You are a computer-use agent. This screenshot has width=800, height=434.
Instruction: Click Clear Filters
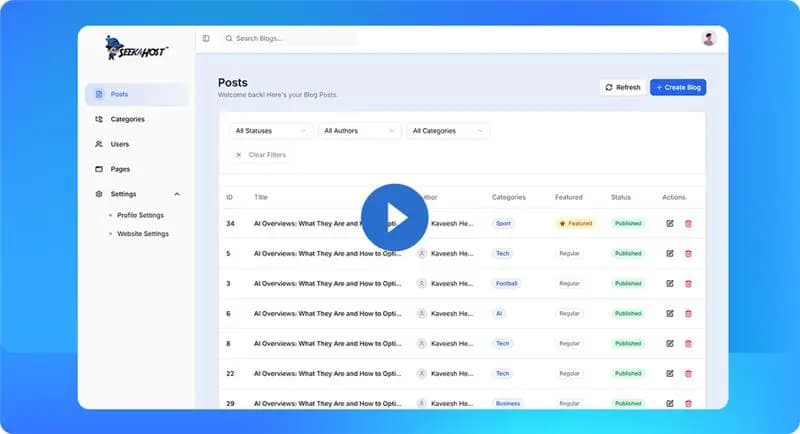pyautogui.click(x=261, y=155)
